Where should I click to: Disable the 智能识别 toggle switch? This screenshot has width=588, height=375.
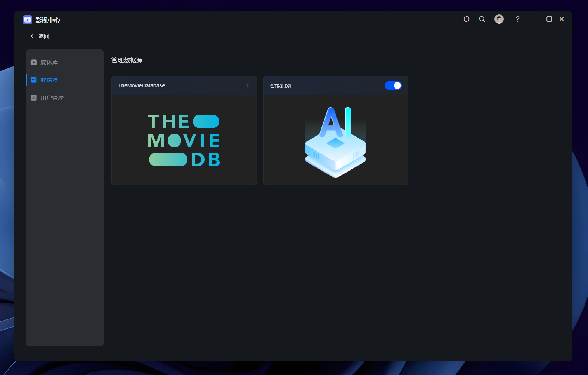pos(393,85)
